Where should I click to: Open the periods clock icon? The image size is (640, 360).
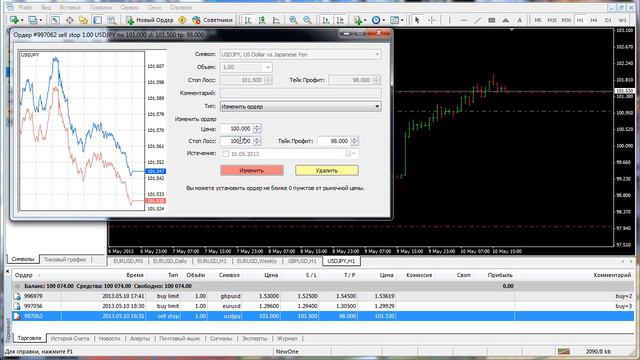pos(376,20)
